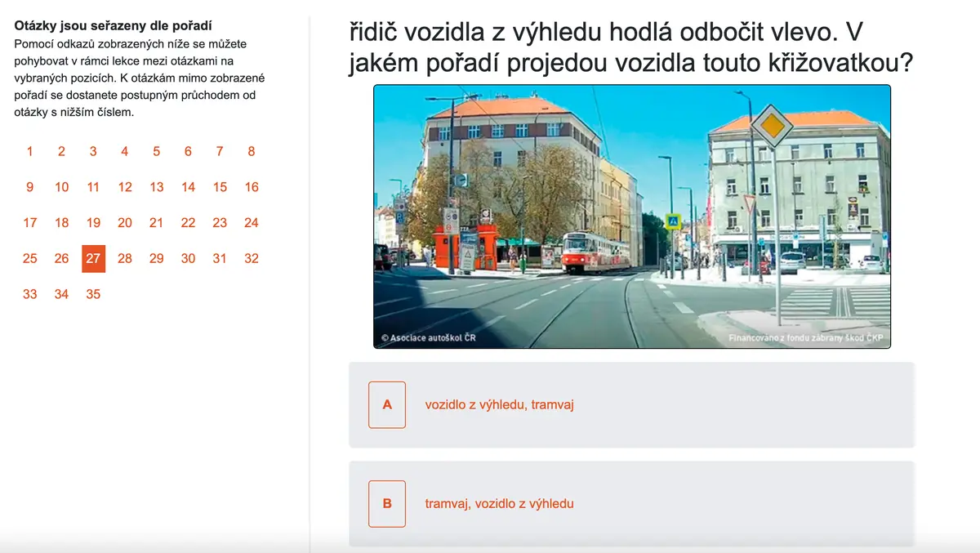
Task: Open question 32
Action: click(x=252, y=258)
